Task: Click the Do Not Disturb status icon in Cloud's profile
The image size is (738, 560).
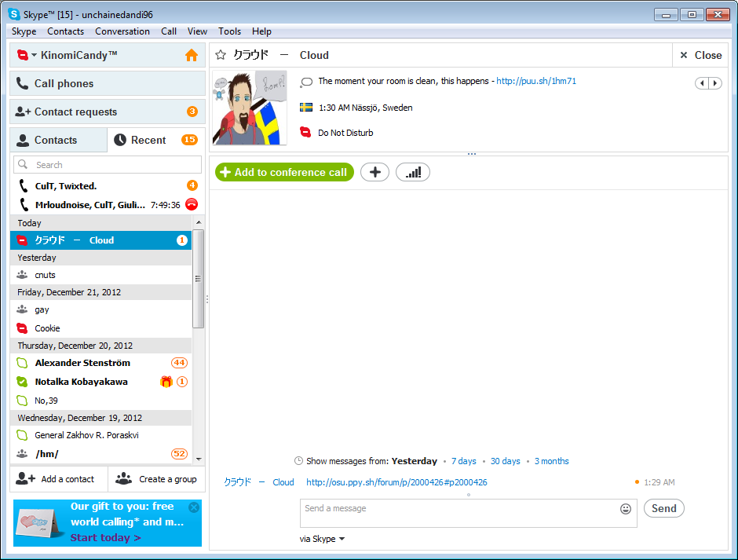Action: 305,133
